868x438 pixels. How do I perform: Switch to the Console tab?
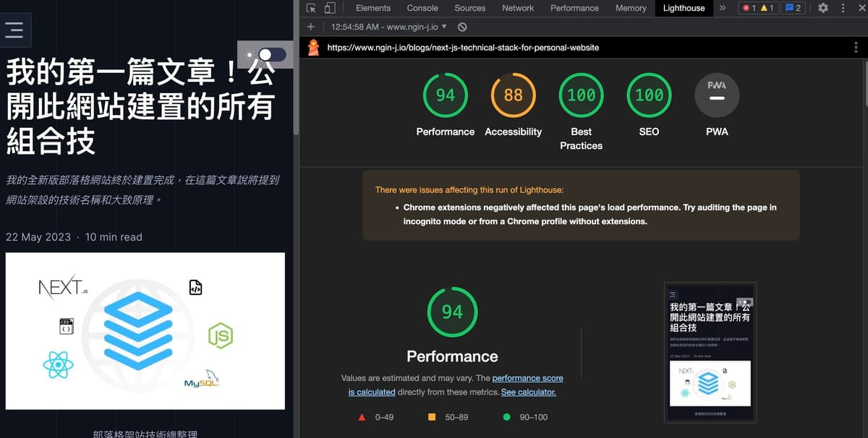pyautogui.click(x=422, y=8)
